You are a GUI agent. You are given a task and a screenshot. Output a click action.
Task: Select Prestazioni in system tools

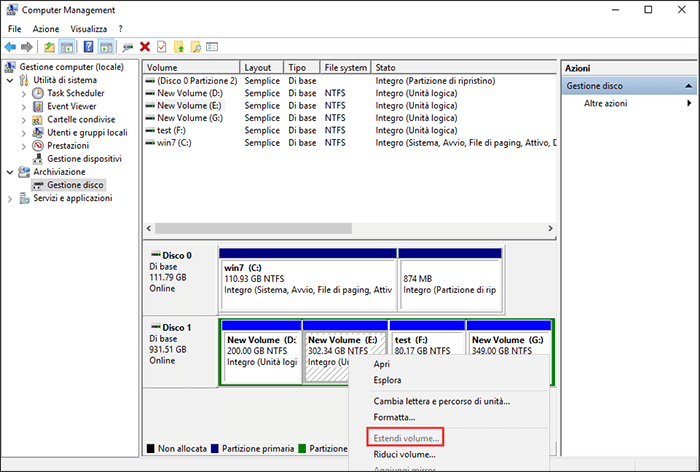tap(68, 146)
